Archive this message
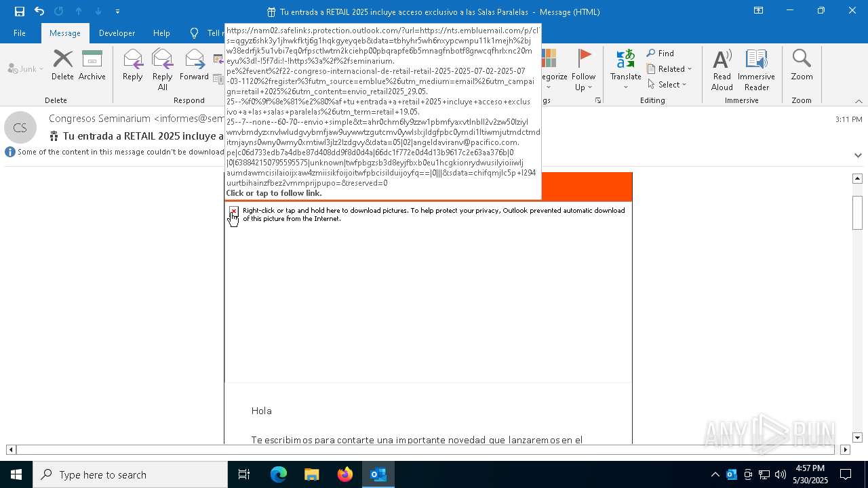Screen dimensions: 868x488 coord(92,65)
